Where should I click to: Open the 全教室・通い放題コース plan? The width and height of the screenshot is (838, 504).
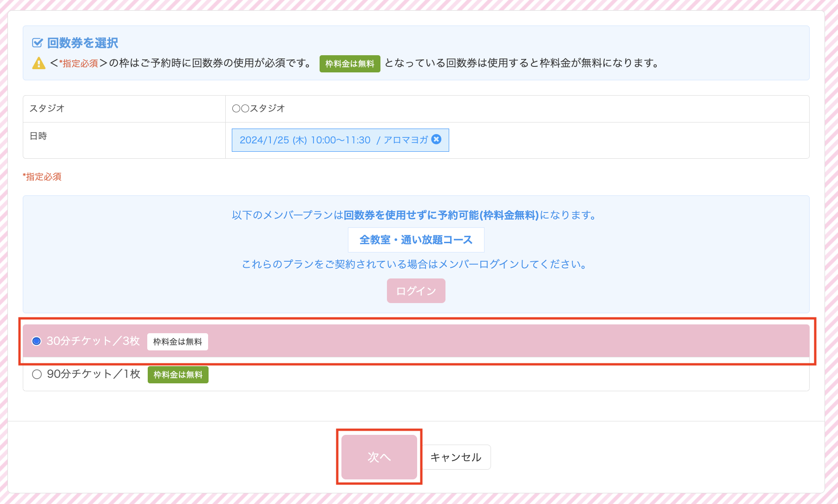point(416,240)
